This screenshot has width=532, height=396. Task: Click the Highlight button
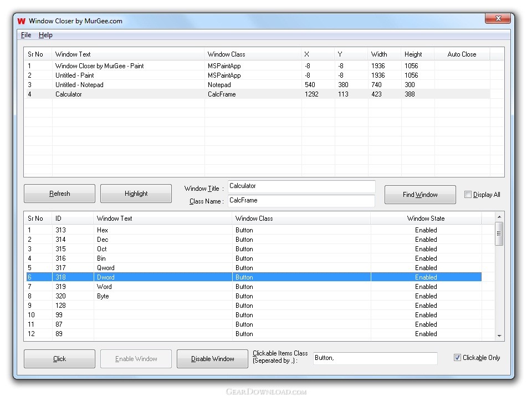[x=136, y=194]
